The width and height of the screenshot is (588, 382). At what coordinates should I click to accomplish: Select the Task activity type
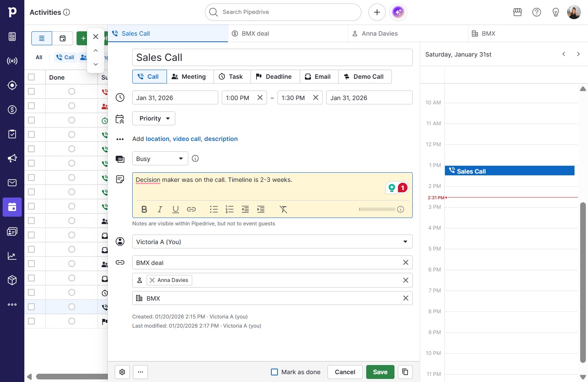(232, 77)
